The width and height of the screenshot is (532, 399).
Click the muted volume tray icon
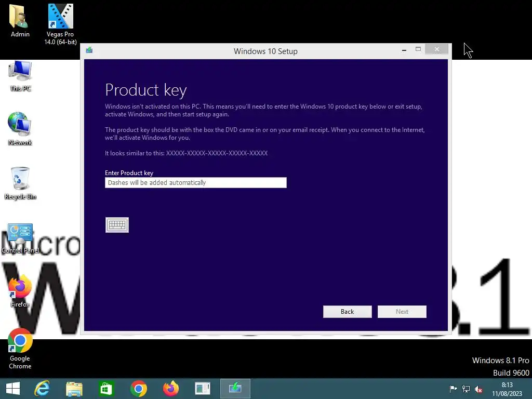tap(478, 389)
